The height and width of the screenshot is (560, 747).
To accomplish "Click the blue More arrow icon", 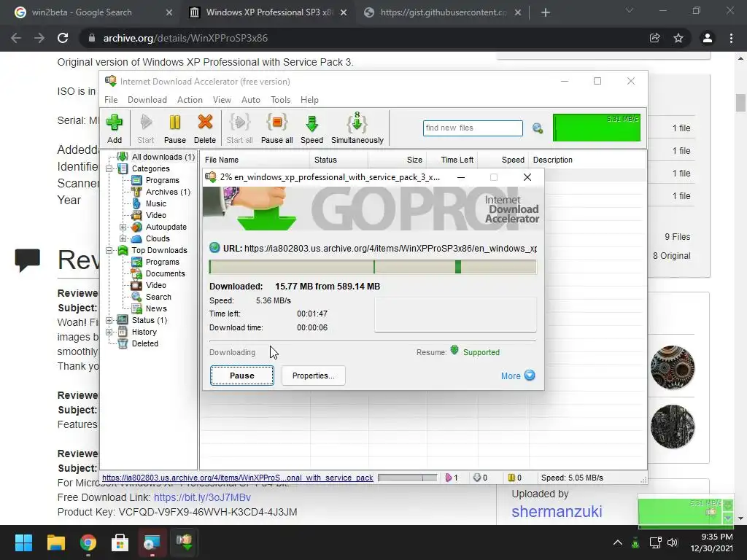I will tap(530, 376).
